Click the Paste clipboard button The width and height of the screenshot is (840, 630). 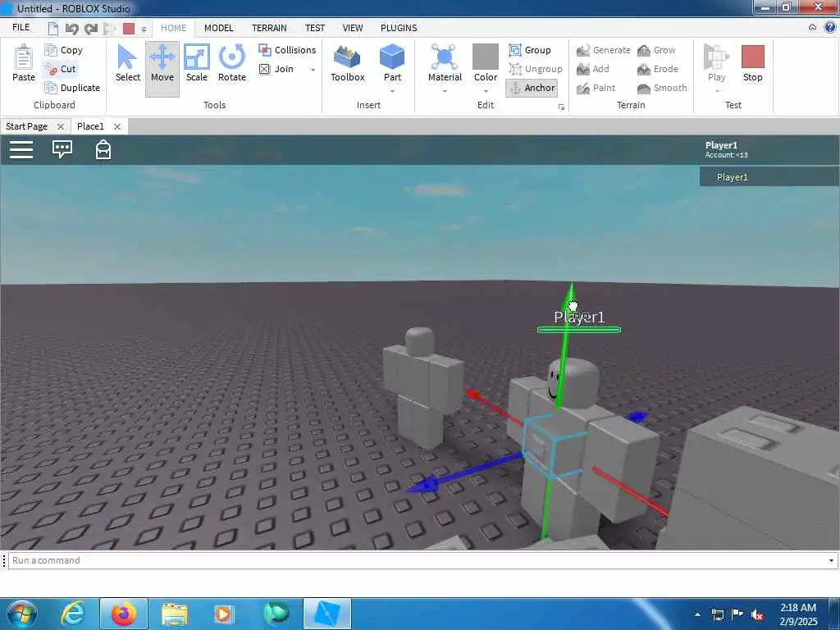tap(24, 63)
